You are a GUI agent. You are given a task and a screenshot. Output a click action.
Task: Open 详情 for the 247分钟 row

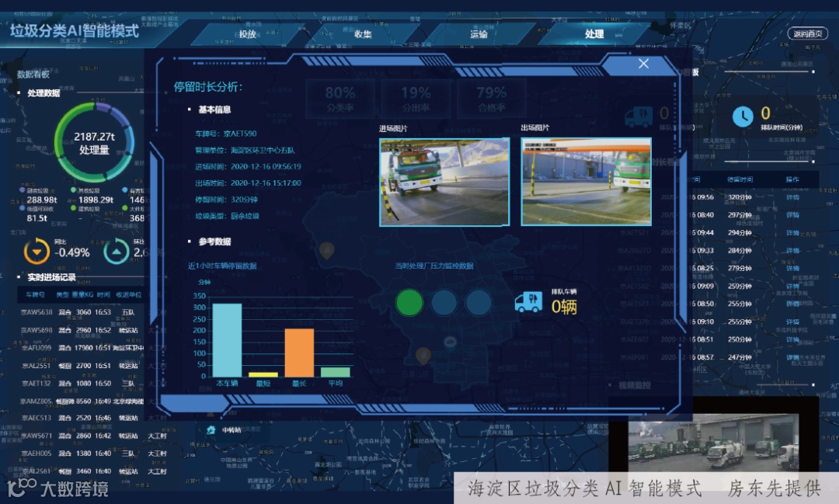tap(792, 357)
